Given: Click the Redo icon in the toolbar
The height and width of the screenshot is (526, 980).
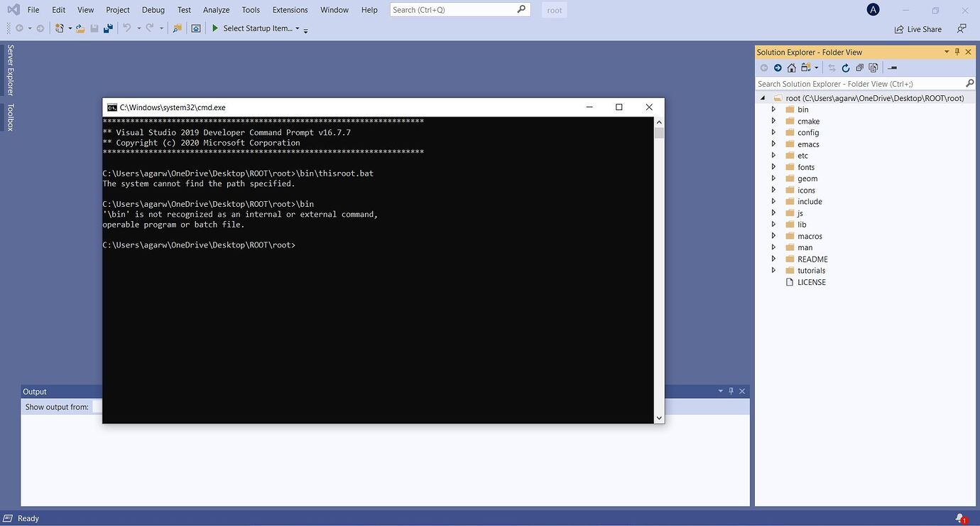Looking at the screenshot, I should pos(151,28).
